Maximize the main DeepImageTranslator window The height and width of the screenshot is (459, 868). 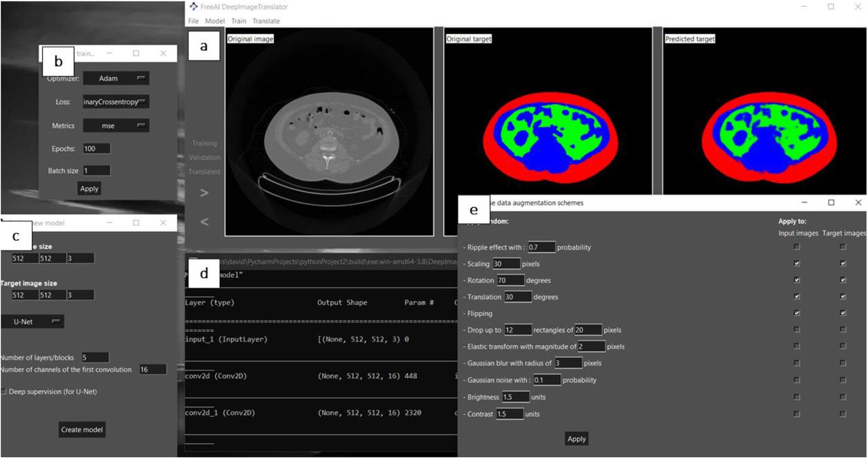(x=831, y=6)
